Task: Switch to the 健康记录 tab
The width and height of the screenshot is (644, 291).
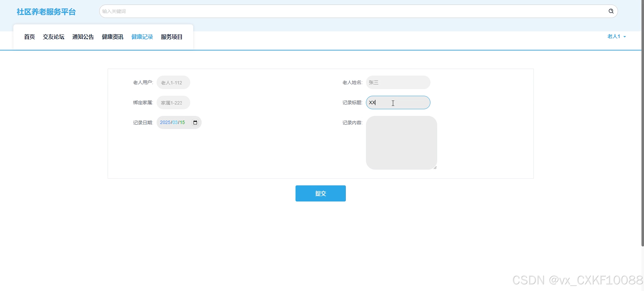Action: click(142, 37)
